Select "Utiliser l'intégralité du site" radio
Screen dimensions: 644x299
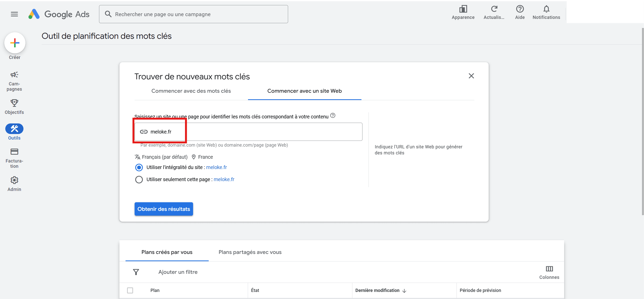[x=139, y=167]
